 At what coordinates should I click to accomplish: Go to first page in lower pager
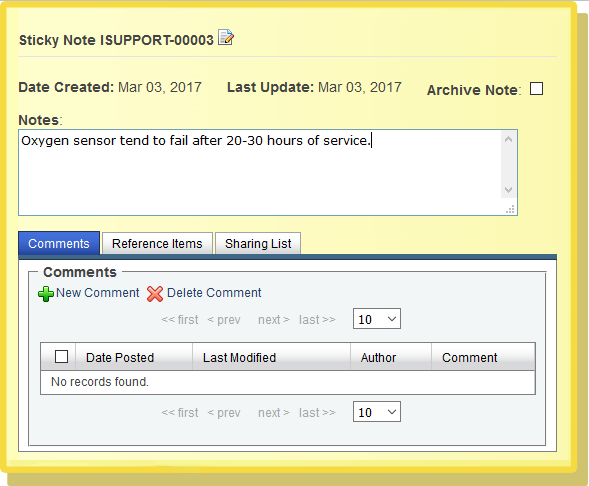(x=180, y=413)
